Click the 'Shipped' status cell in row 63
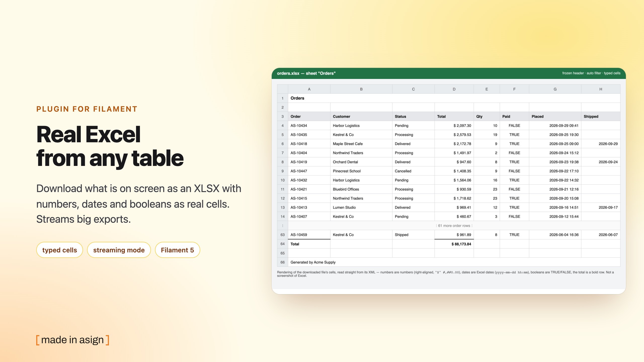Screen dimensions: 644x362 pos(413,235)
